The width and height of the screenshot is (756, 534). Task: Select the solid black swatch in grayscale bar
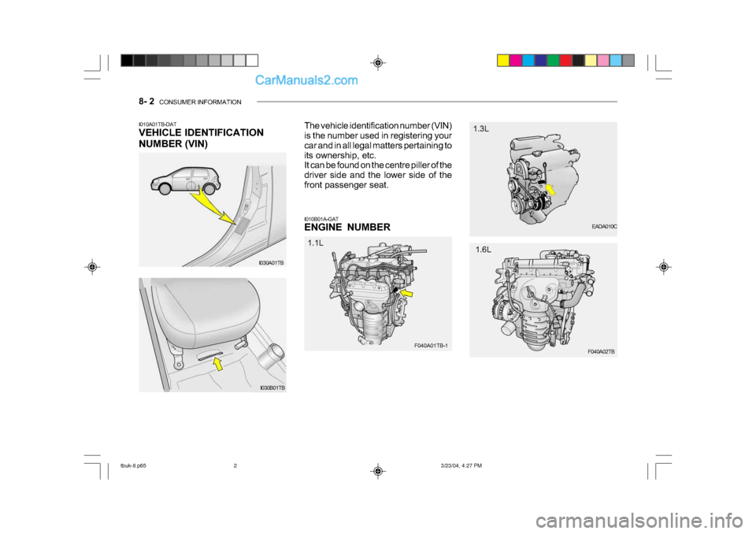point(127,60)
